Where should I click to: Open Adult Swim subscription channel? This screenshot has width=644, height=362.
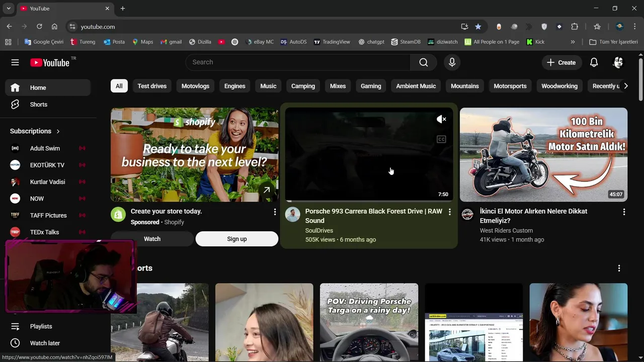pos(48,148)
